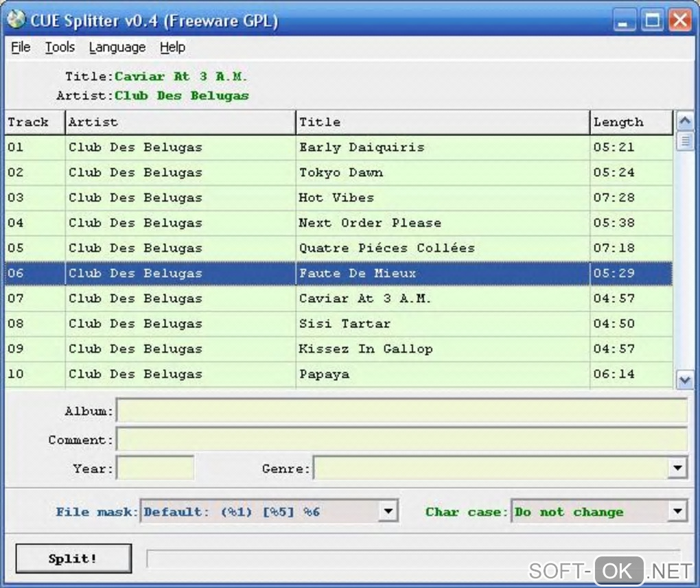Click the Split! button

click(73, 558)
